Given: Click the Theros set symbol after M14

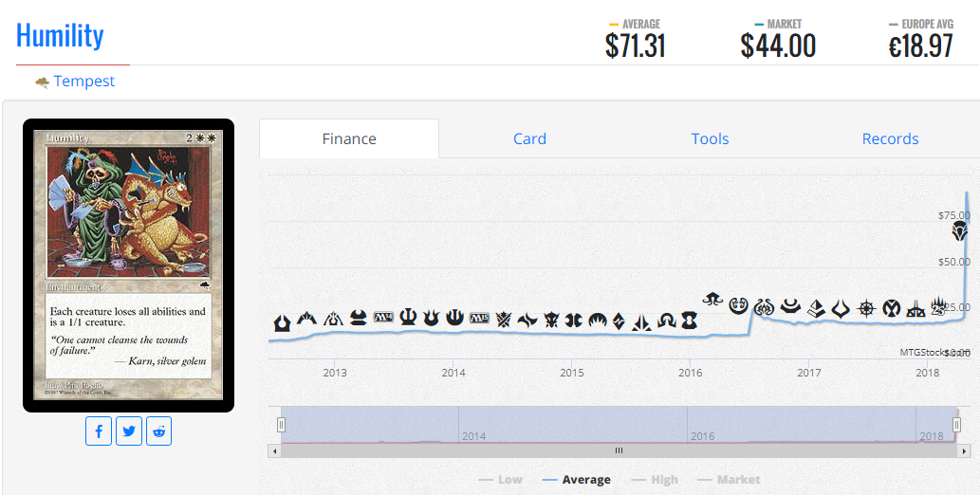Looking at the screenshot, I should (408, 317).
